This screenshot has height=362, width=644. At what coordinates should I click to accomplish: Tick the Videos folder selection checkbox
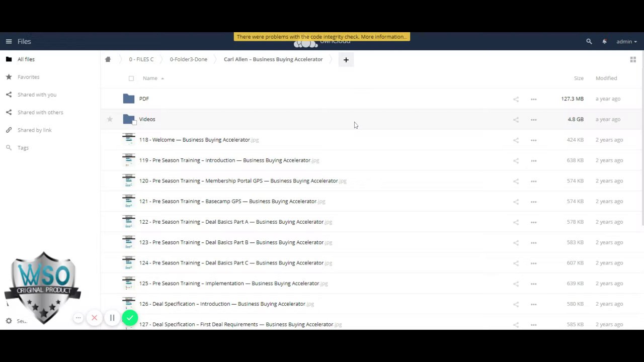pos(134,123)
